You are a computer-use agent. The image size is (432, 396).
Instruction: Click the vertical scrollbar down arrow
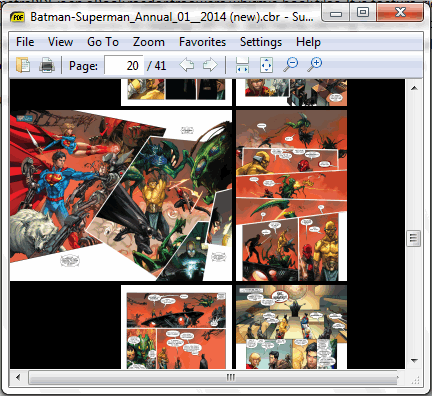pos(414,360)
